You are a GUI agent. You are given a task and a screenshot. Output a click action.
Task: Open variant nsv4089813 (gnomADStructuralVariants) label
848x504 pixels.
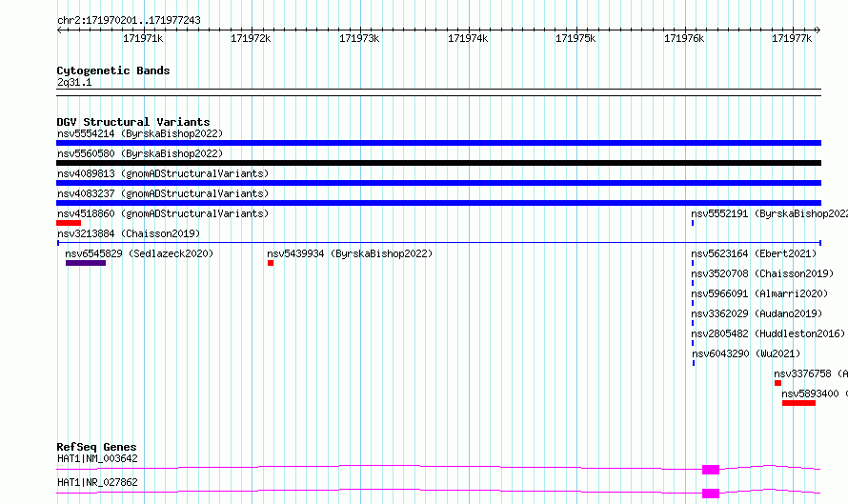163,173
